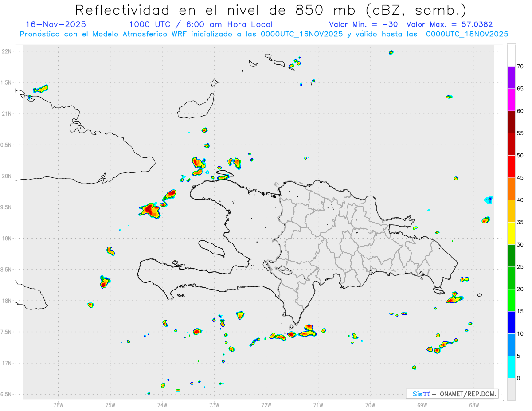The width and height of the screenshot is (532, 411).
Task: Select the time '1000 UTC / 6:00 am Hora Local'
Action: coord(201,24)
